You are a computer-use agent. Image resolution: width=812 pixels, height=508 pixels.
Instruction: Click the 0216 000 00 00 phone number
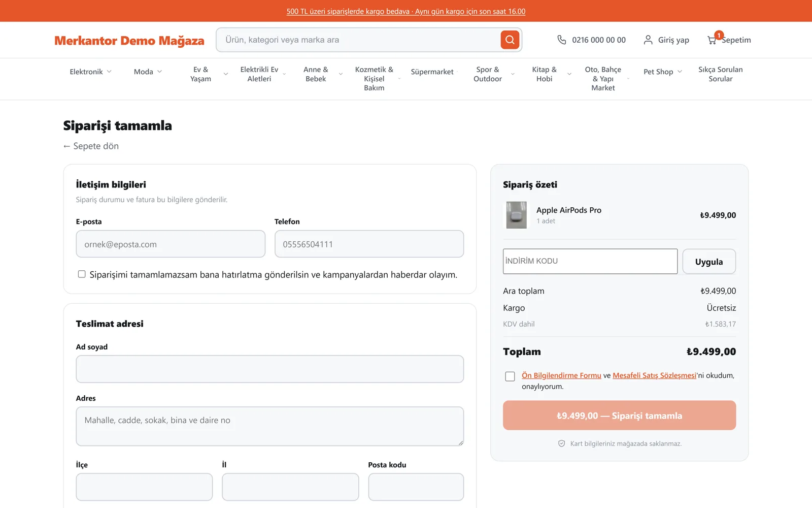(599, 40)
